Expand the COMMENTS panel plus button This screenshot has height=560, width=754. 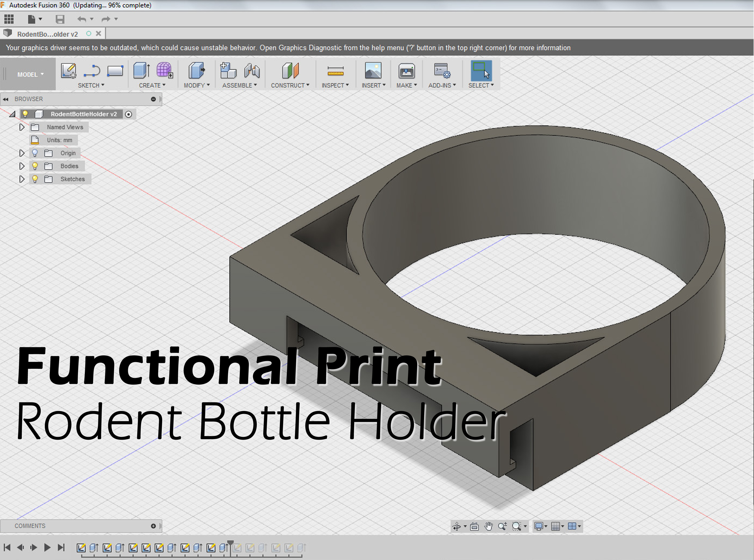[153, 526]
